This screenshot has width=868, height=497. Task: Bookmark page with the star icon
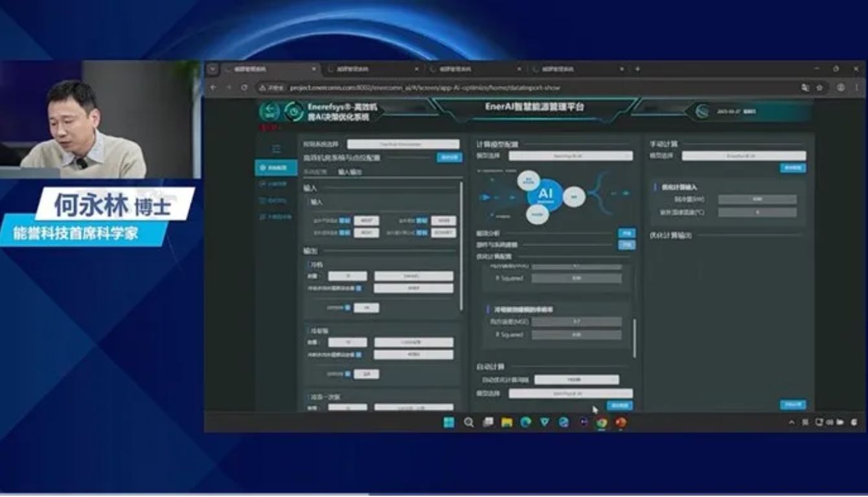coord(819,87)
